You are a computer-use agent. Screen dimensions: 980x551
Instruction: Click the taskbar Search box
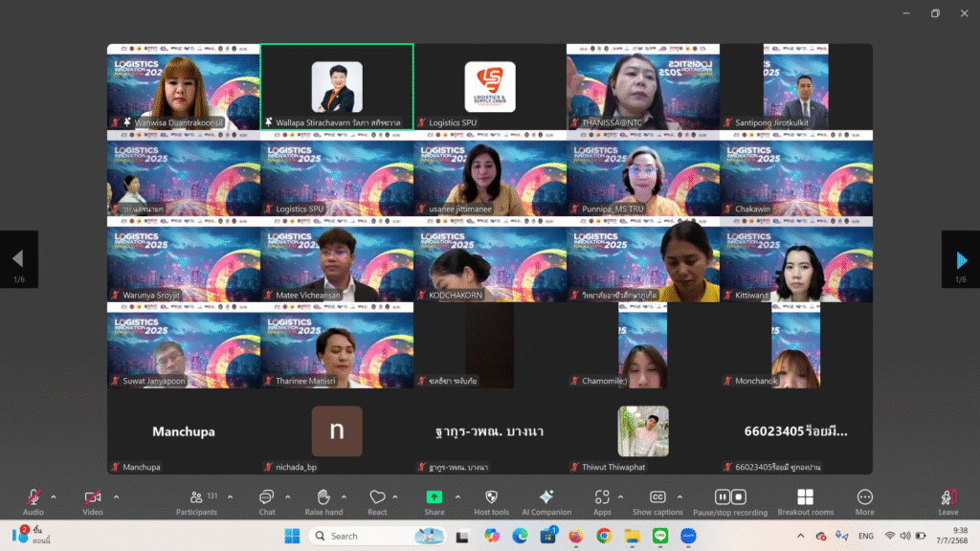pos(379,536)
